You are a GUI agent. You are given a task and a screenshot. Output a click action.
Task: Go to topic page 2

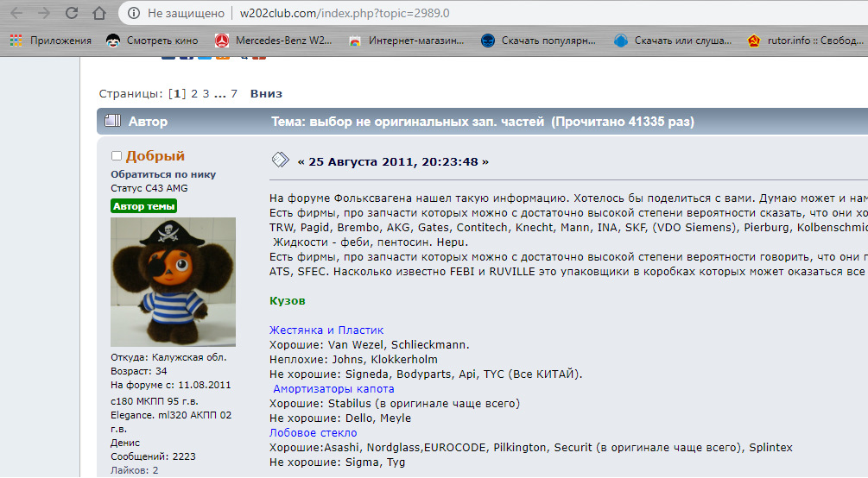point(194,93)
